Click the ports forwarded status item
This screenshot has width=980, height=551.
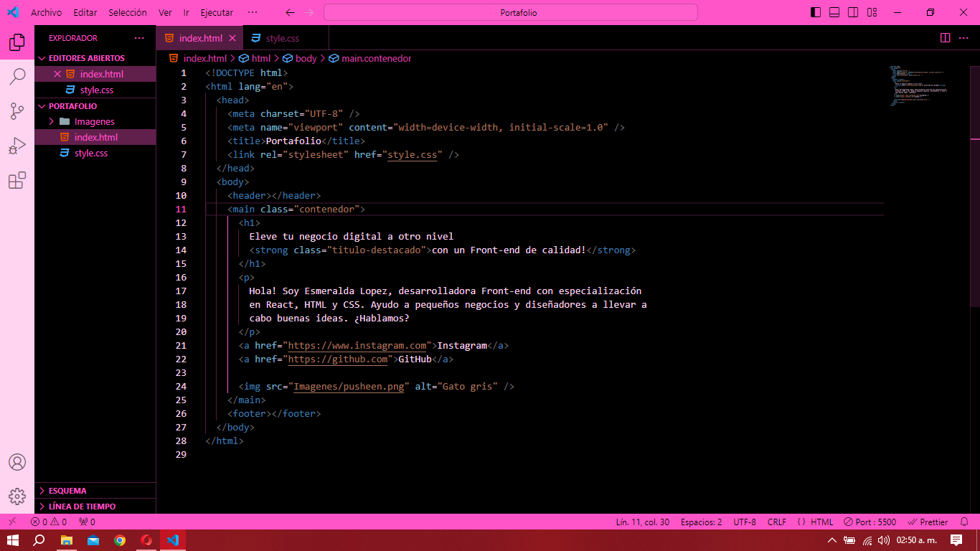tap(87, 522)
